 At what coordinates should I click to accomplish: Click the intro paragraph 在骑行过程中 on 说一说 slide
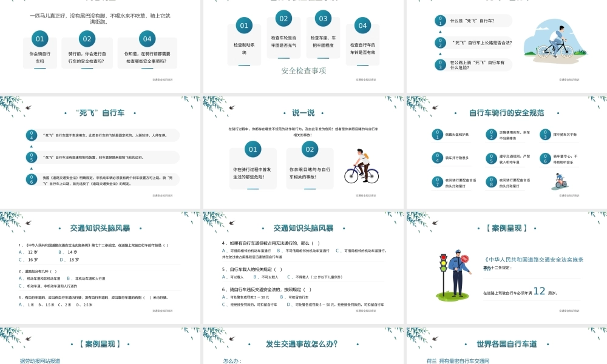click(x=303, y=132)
